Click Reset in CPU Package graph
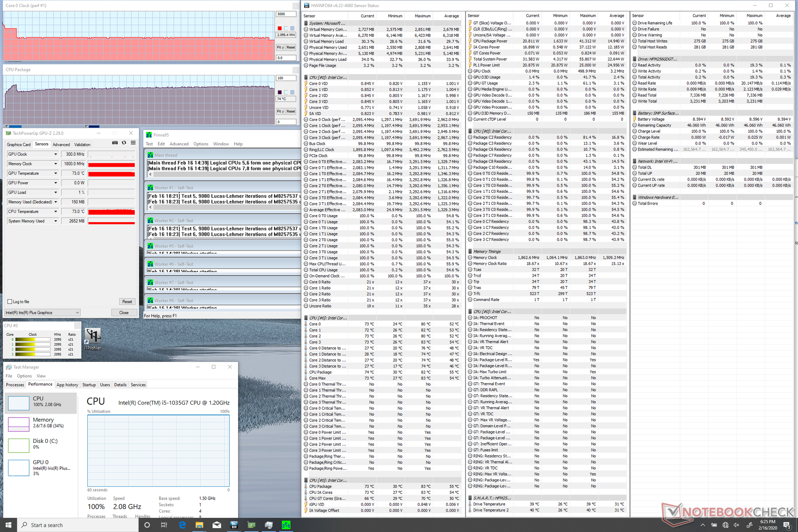798x532 pixels. click(x=291, y=111)
